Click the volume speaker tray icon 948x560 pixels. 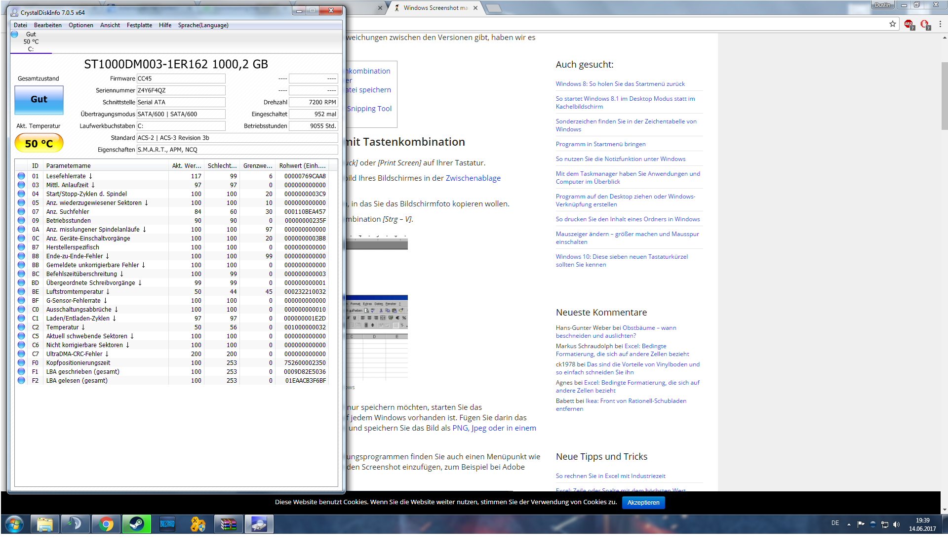(x=896, y=524)
